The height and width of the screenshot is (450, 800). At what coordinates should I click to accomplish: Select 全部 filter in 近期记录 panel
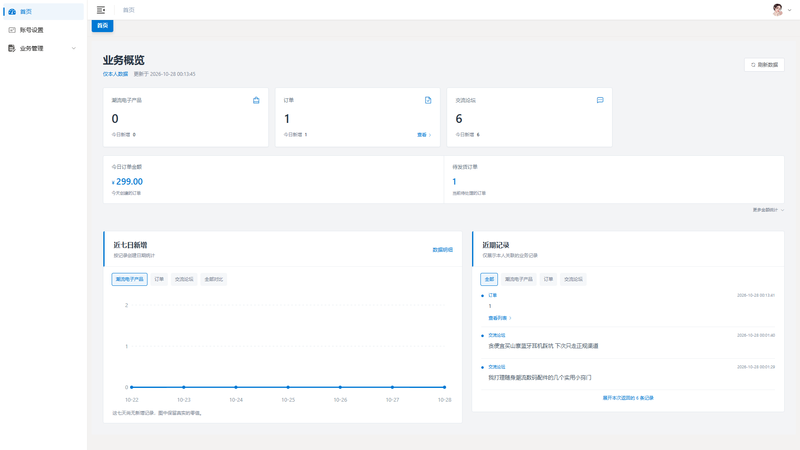point(489,279)
